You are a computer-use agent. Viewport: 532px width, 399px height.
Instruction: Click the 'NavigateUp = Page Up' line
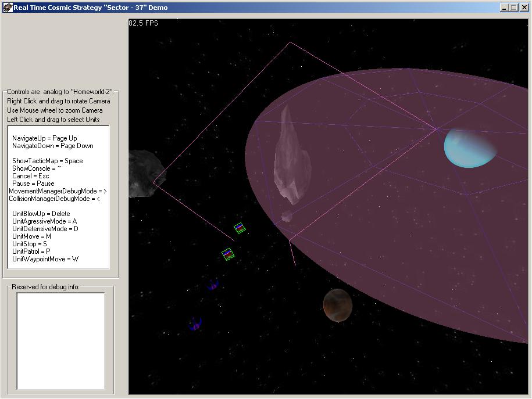pyautogui.click(x=44, y=138)
